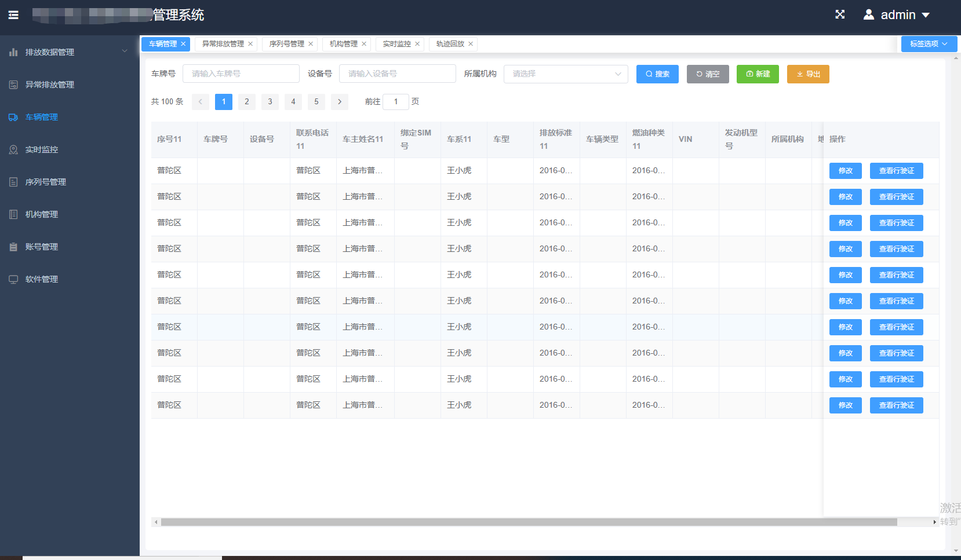Select 机构管理 in the sidebar menu
This screenshot has width=961, height=560.
pyautogui.click(x=42, y=214)
